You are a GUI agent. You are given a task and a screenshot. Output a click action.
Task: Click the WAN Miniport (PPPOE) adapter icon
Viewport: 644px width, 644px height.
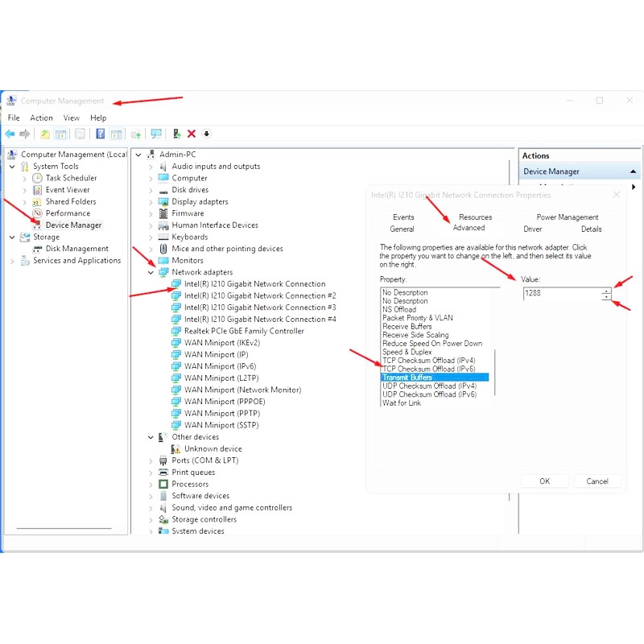pos(176,402)
